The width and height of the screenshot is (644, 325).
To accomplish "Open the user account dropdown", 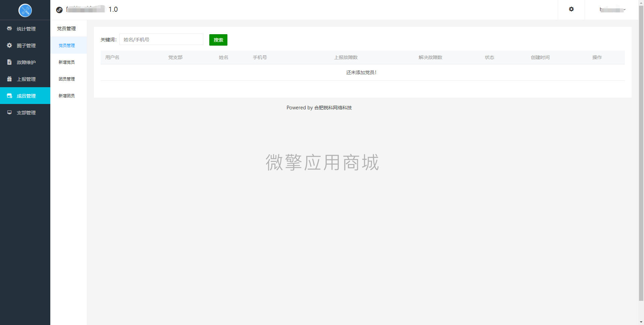I will pyautogui.click(x=612, y=10).
